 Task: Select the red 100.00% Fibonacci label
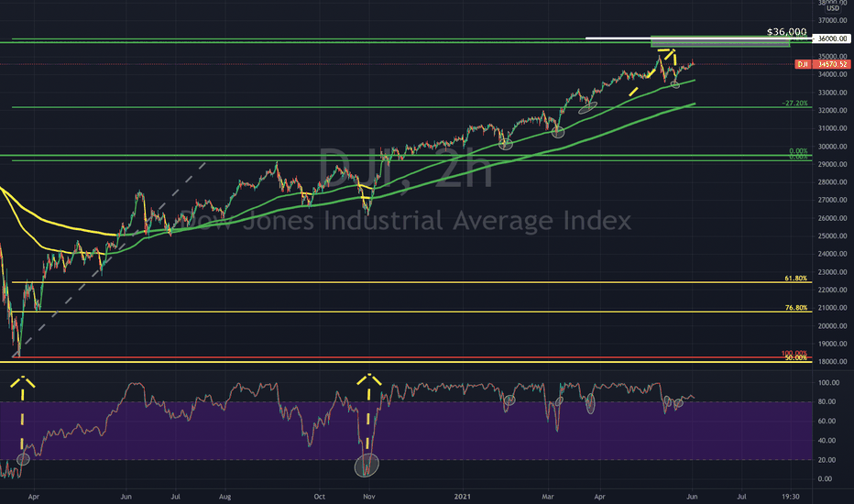coord(794,353)
